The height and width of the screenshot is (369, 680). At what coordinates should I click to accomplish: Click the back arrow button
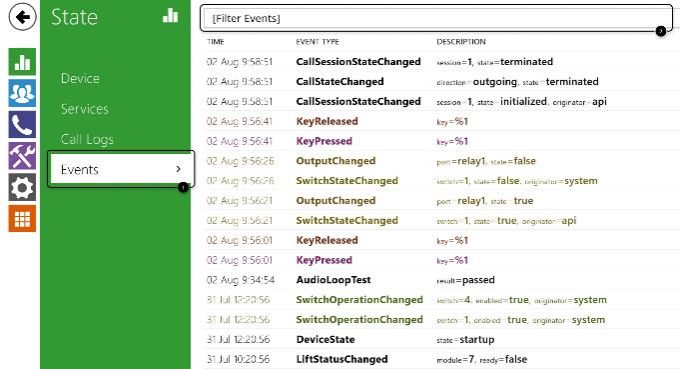tap(22, 17)
